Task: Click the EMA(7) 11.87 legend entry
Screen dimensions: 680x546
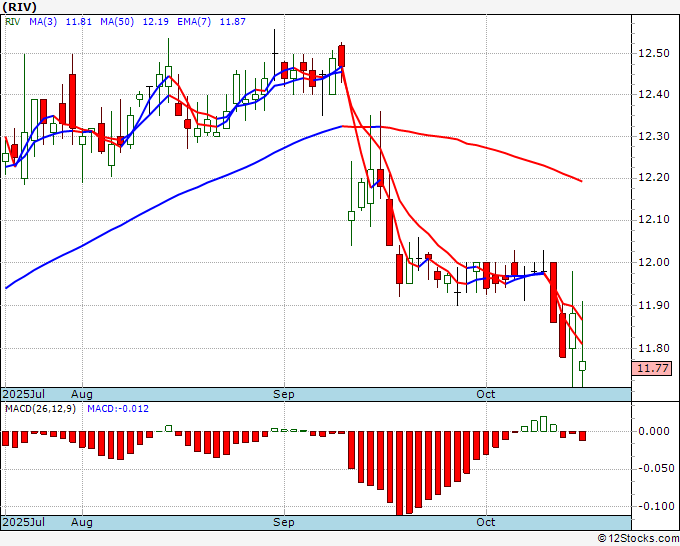Action: pos(211,21)
